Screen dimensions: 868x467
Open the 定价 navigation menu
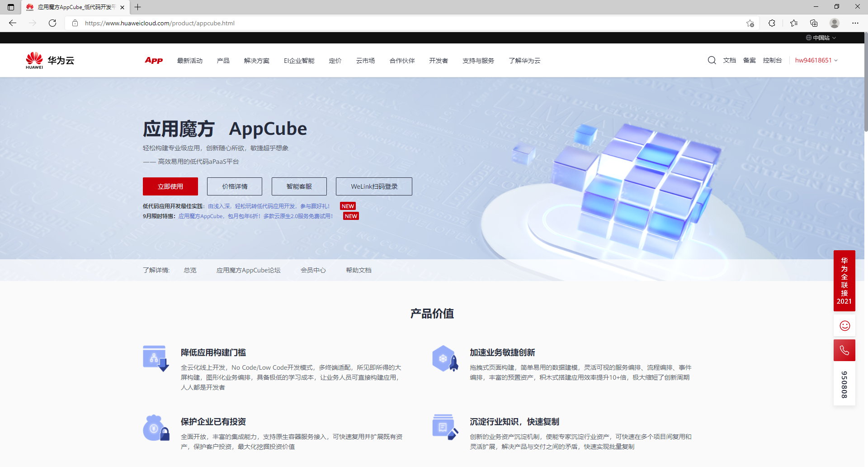pyautogui.click(x=335, y=61)
